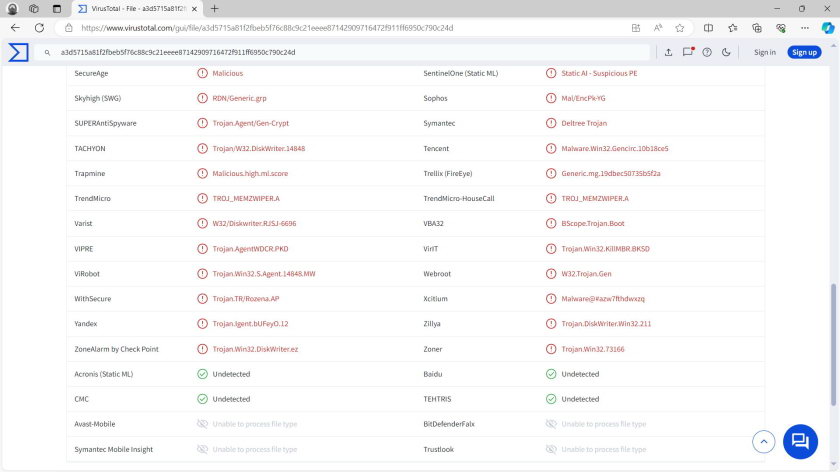The height and width of the screenshot is (472, 840).
Task: Click Trapmine Malicious.high.ml.score text
Action: (250, 174)
